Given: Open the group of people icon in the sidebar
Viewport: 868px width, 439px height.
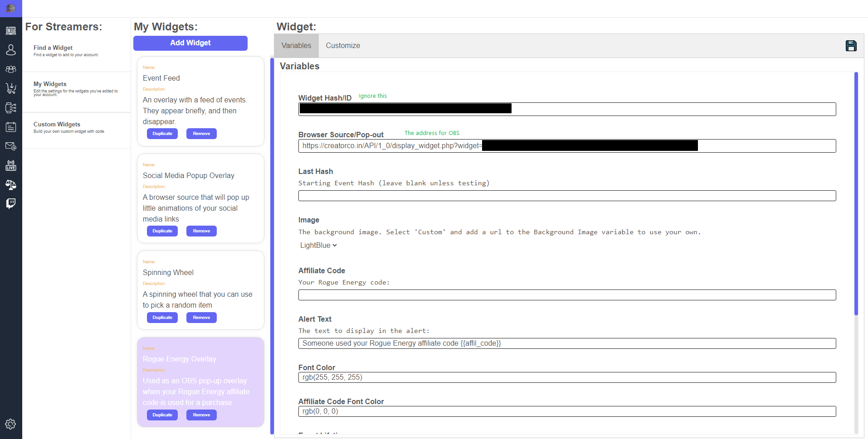Looking at the screenshot, I should [11, 69].
